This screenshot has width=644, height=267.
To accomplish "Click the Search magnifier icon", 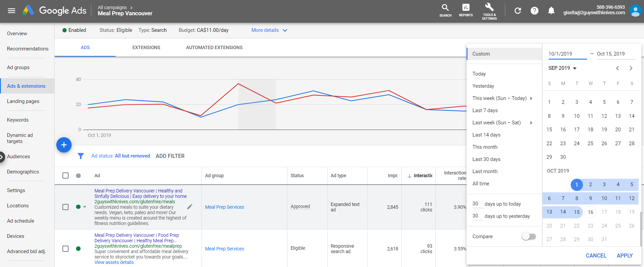I will point(445,8).
